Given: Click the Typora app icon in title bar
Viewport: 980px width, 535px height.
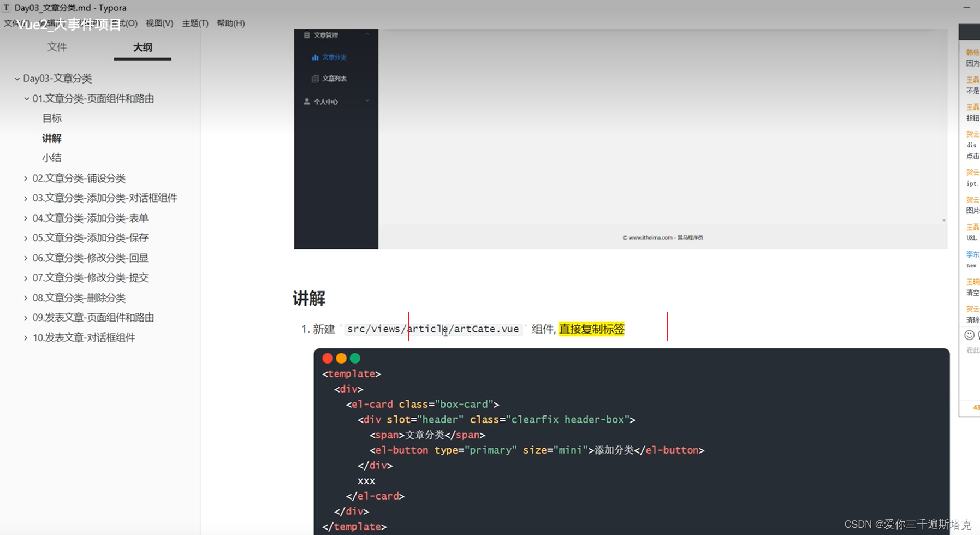Looking at the screenshot, I should point(7,8).
